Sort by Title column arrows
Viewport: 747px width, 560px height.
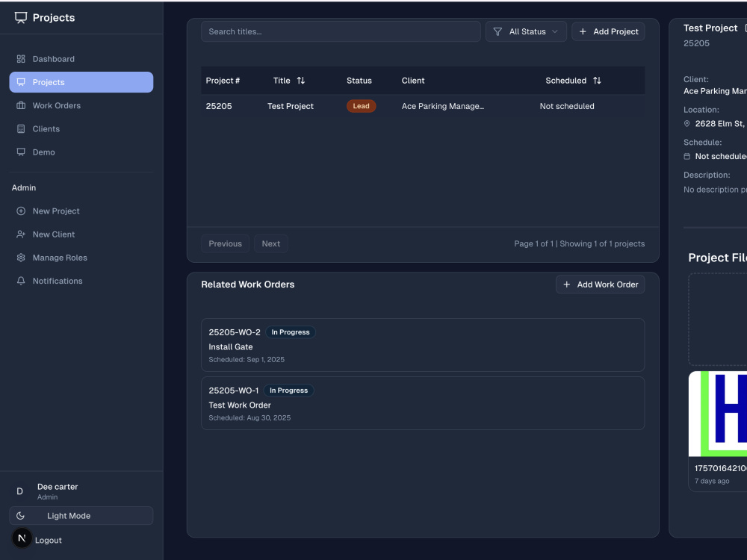coord(300,81)
